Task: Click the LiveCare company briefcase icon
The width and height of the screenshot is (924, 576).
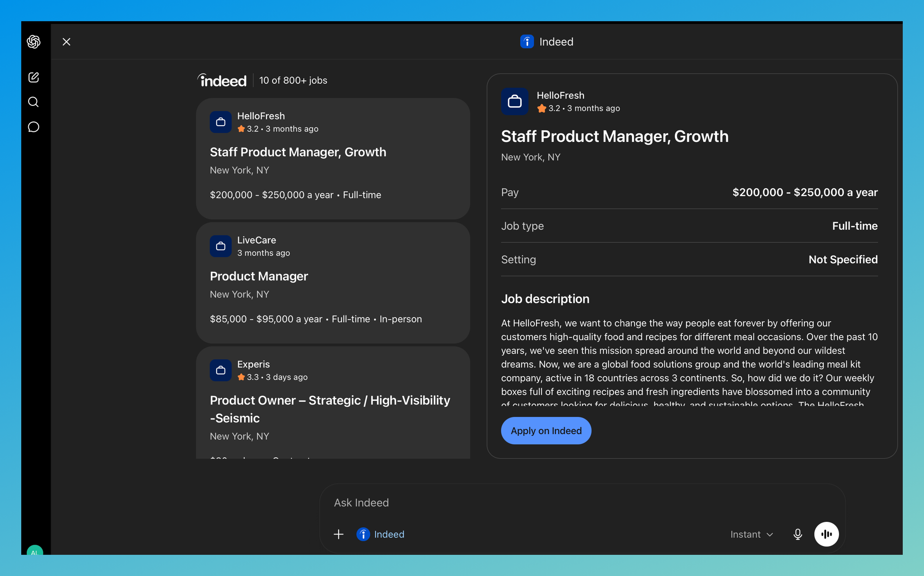Action: [x=221, y=246]
